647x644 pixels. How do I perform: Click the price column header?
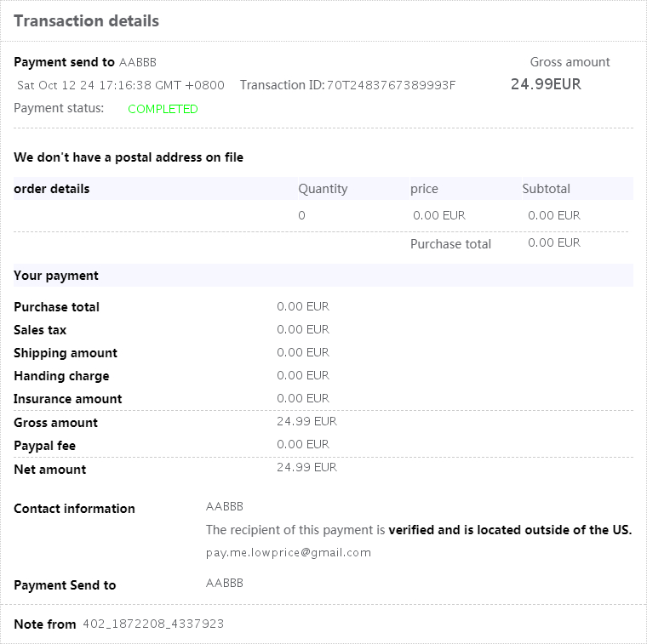pyautogui.click(x=424, y=189)
